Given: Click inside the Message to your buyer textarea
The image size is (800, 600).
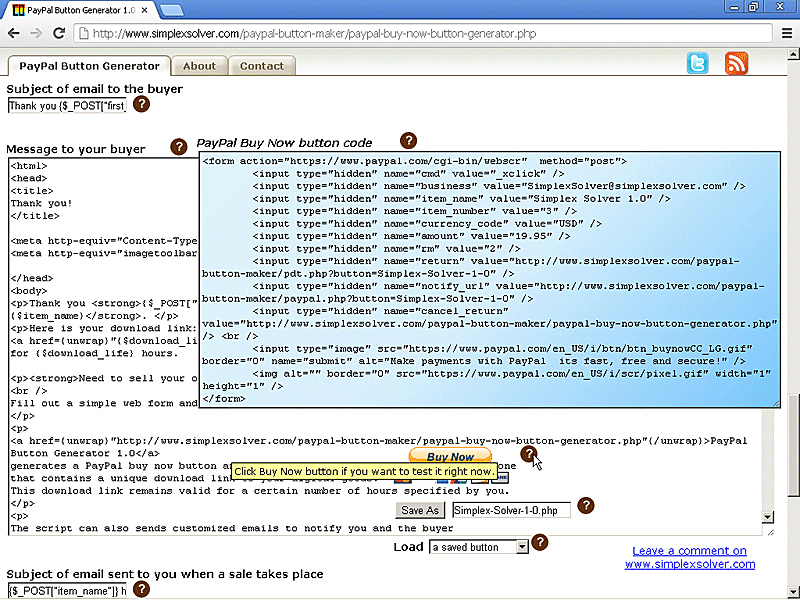Looking at the screenshot, I should pos(102,347).
